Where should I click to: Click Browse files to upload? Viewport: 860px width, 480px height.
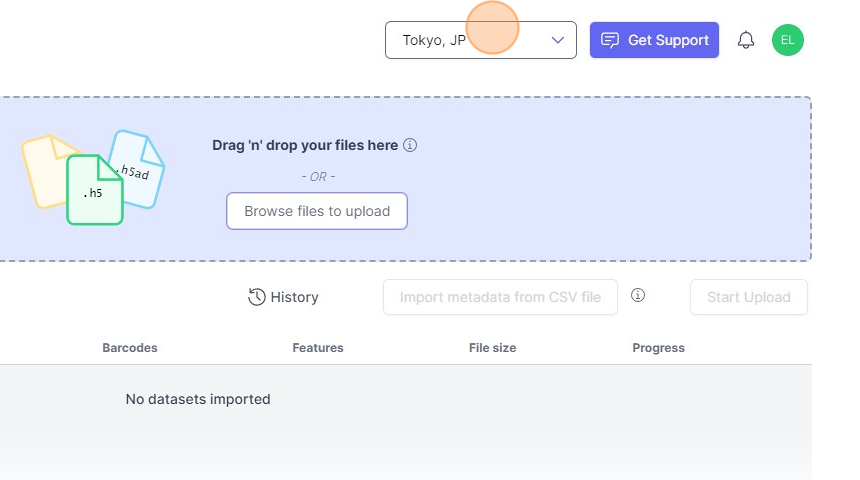coord(316,211)
